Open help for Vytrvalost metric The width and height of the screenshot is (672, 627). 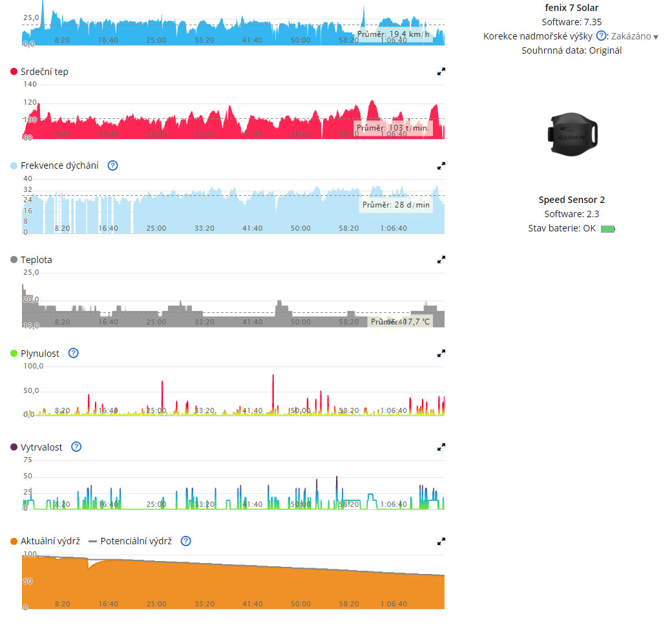(x=76, y=447)
